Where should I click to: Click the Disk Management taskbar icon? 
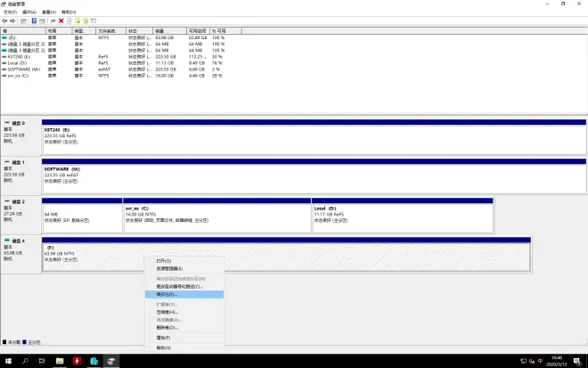[111, 361]
